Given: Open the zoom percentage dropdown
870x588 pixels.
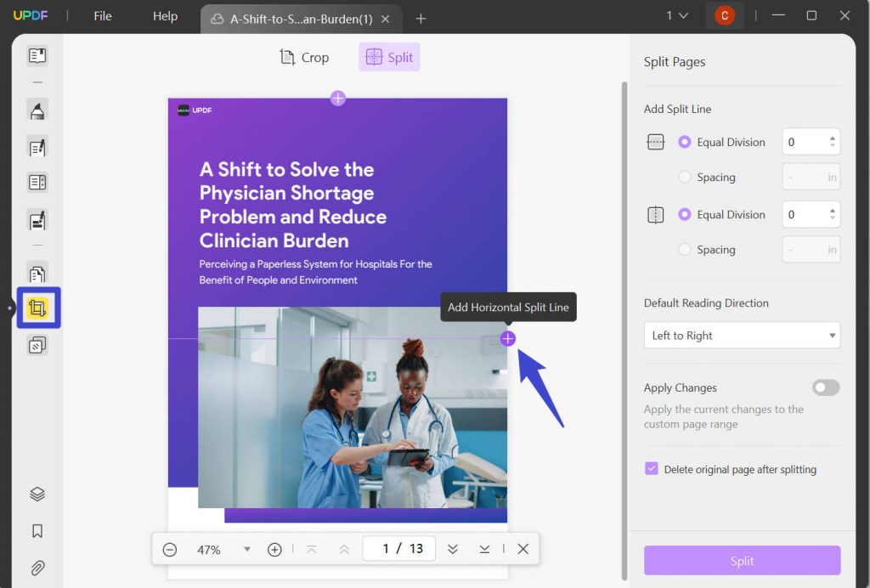Looking at the screenshot, I should click(246, 549).
